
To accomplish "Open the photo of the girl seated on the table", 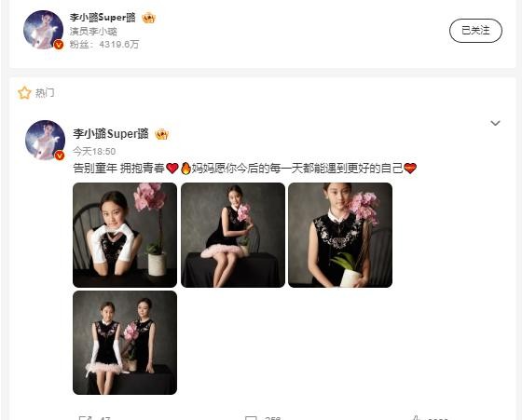I will tap(233, 235).
